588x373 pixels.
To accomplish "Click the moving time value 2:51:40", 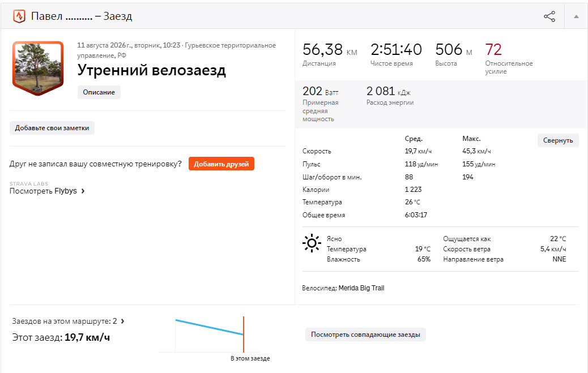I will tap(396, 49).
